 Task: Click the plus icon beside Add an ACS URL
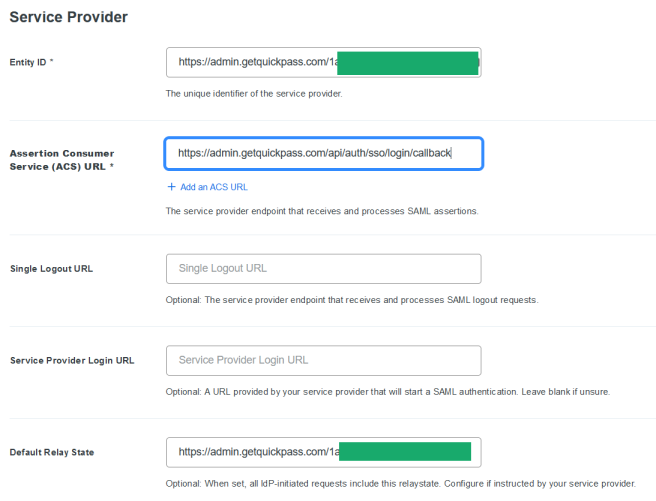click(x=171, y=187)
